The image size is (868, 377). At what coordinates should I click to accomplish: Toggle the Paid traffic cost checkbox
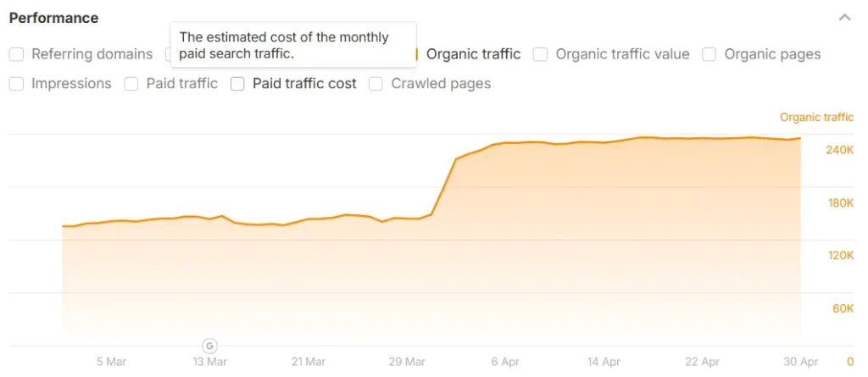point(237,84)
